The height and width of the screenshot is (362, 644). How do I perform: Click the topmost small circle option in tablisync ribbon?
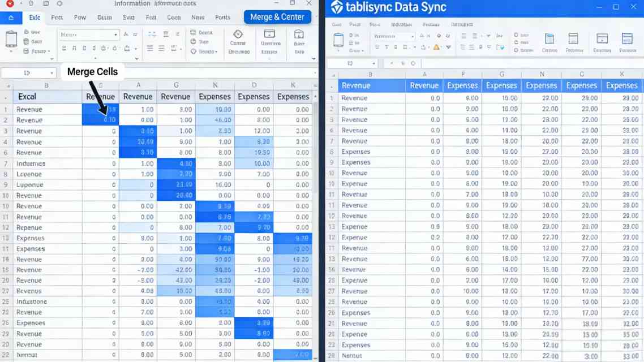point(516,35)
